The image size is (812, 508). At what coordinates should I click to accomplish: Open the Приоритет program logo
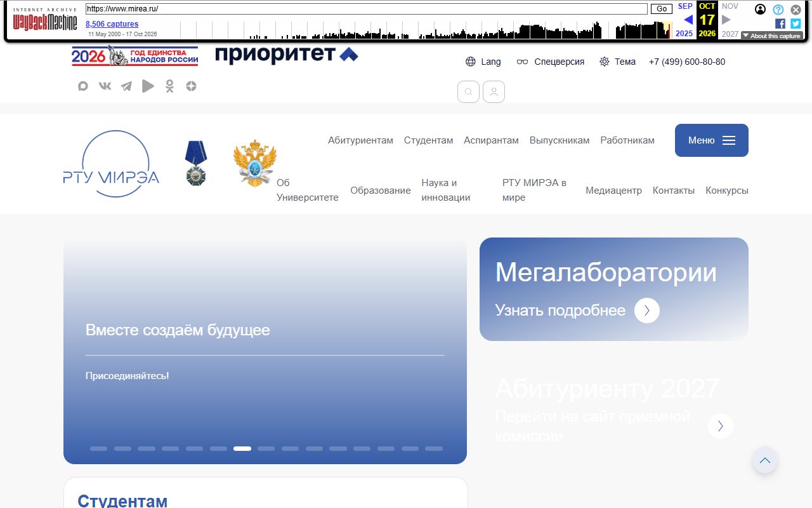point(287,55)
